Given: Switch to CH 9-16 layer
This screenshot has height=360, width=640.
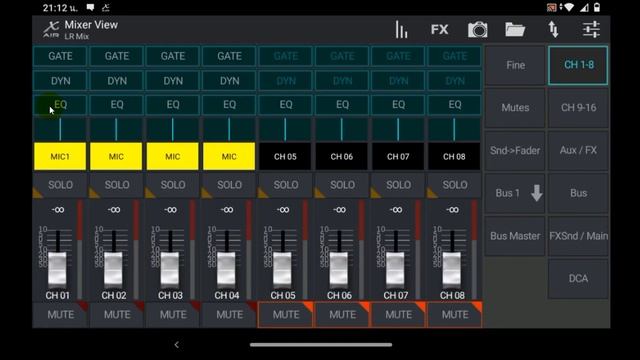Looking at the screenshot, I should tap(578, 108).
